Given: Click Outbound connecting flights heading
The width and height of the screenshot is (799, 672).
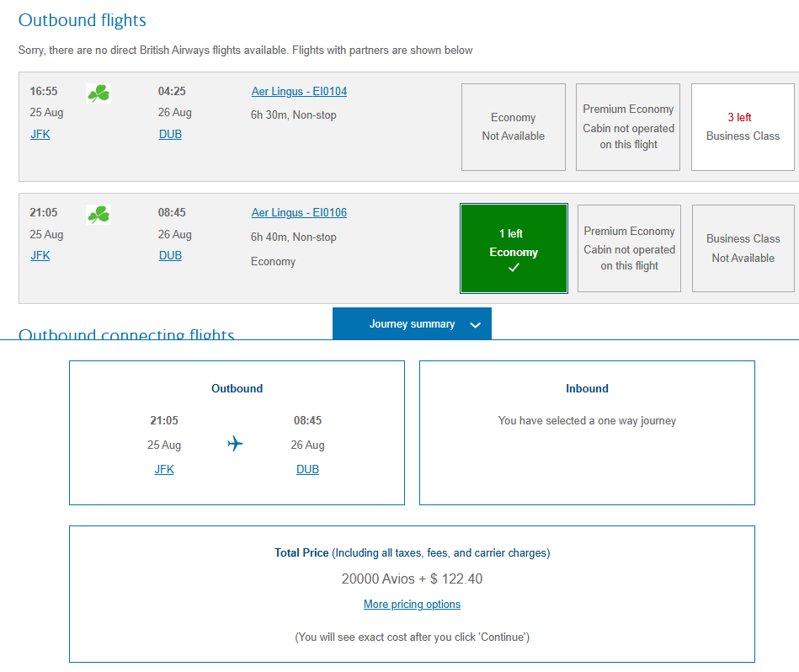Looking at the screenshot, I should point(126,333).
